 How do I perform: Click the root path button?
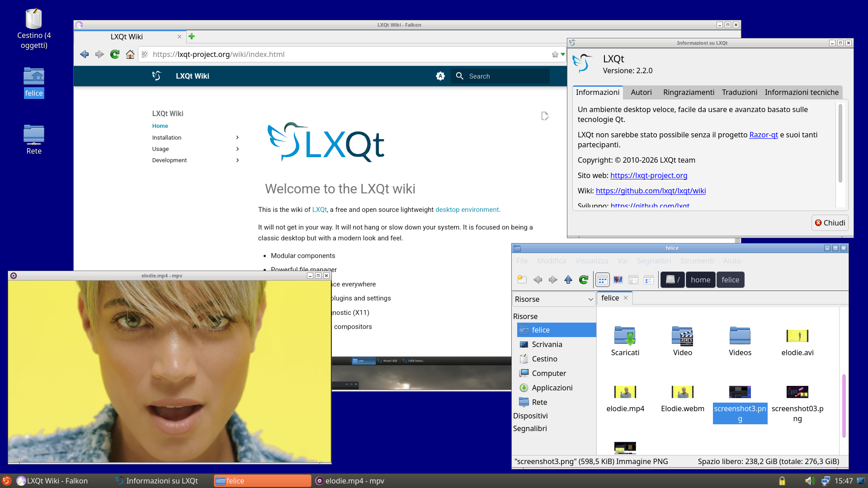point(673,280)
